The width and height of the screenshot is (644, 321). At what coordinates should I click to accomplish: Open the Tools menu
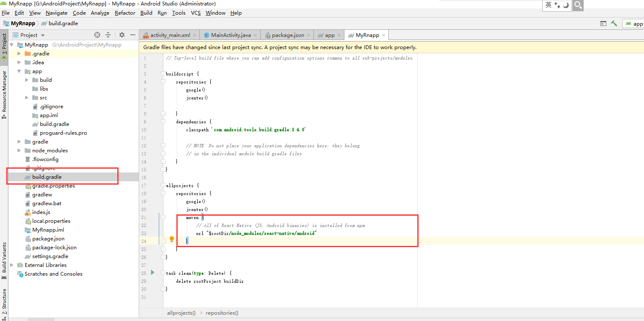pyautogui.click(x=179, y=13)
